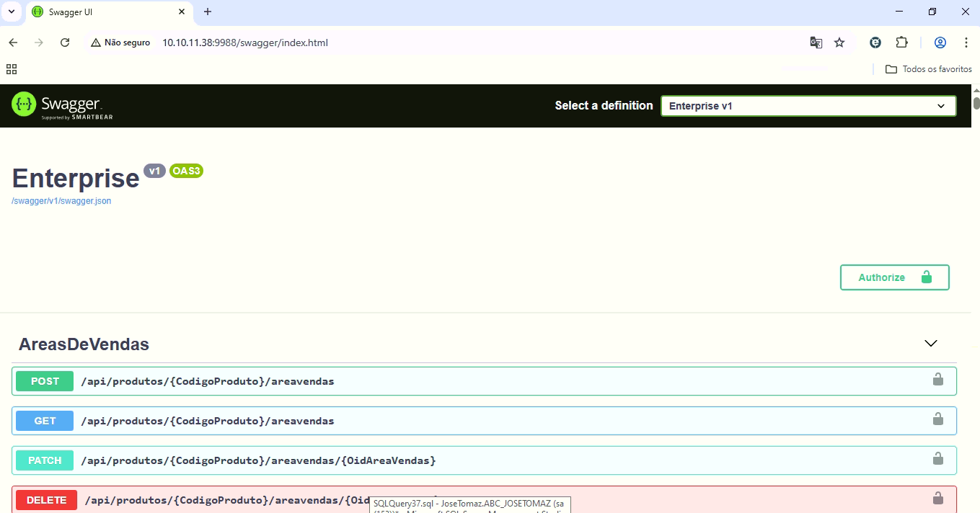Click the lock icon on DELETE row
This screenshot has width=980, height=513.
tap(938, 498)
